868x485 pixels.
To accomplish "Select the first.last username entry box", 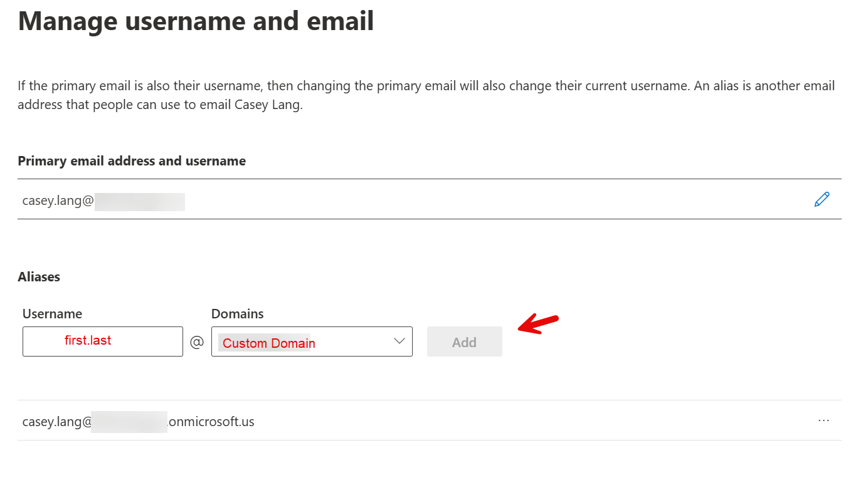I will click(x=102, y=342).
